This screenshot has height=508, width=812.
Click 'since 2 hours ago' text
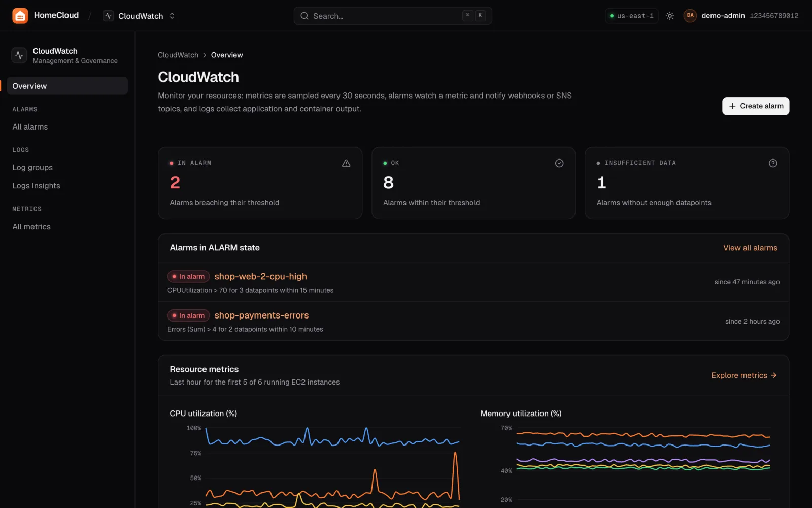[x=752, y=321]
